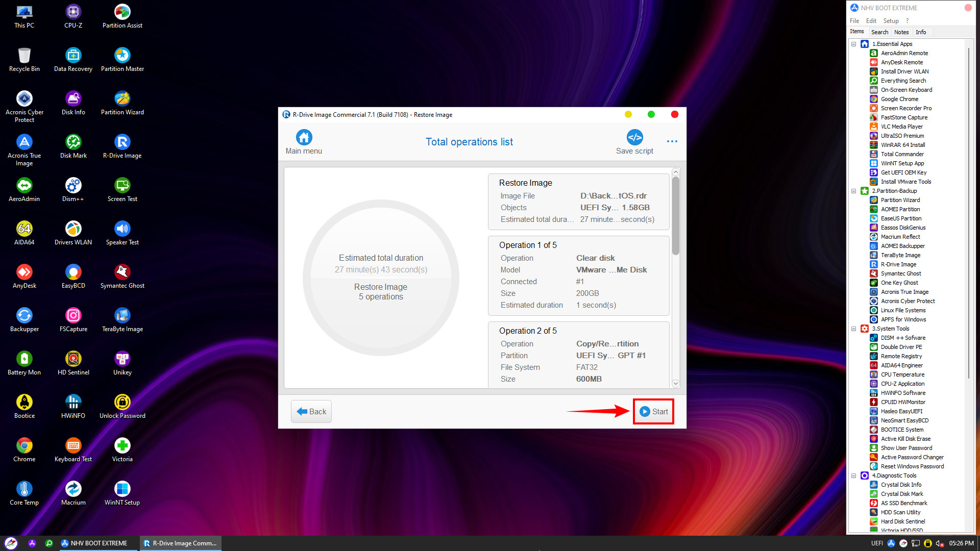
Task: Click Save script icon
Action: click(634, 142)
